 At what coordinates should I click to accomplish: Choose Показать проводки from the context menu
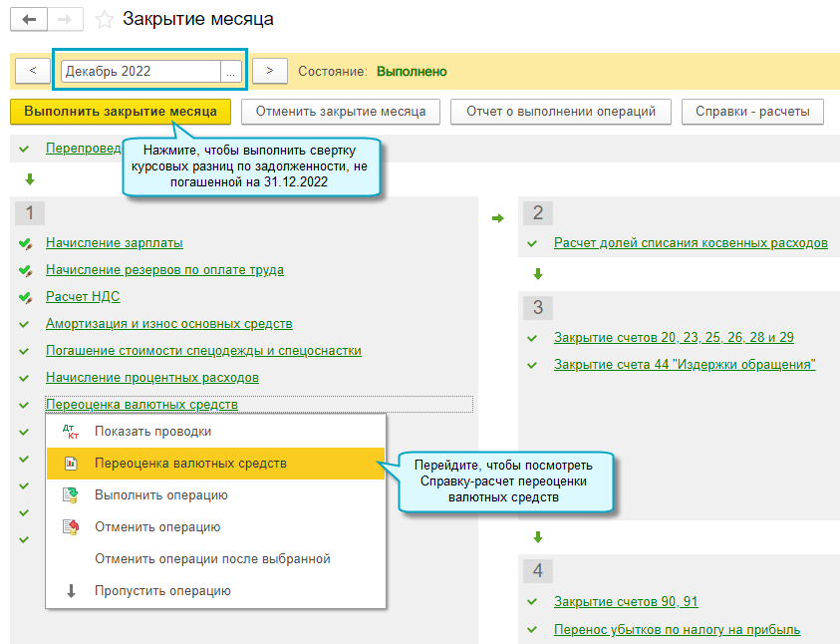click(x=152, y=432)
